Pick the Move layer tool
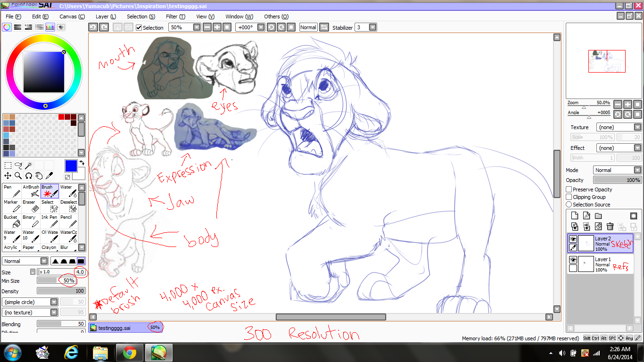 point(8,176)
